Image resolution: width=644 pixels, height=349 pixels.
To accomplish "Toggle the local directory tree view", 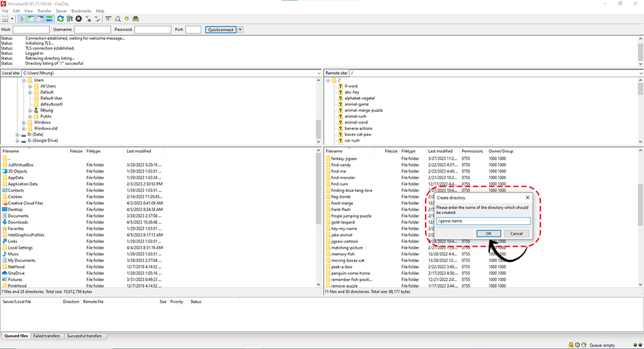I will click(x=32, y=19).
